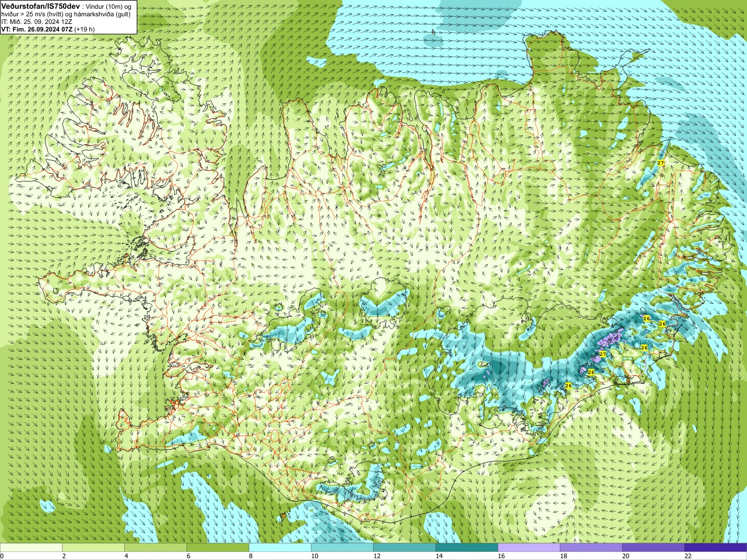Click the legend scale value "0"

coord(2,556)
